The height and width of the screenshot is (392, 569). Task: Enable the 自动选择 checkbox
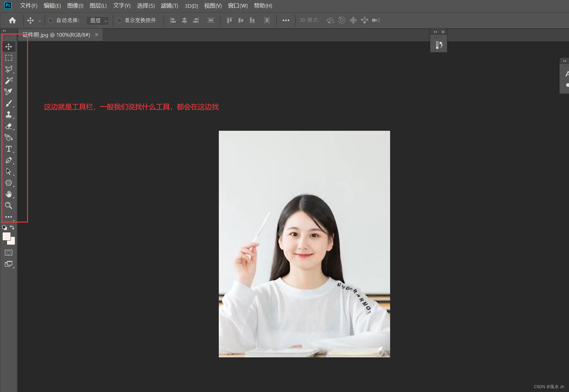(51, 20)
